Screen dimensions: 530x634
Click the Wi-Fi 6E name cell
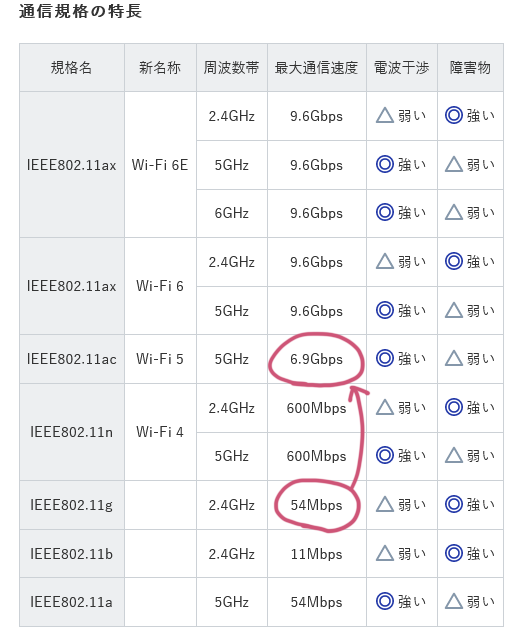(160, 165)
